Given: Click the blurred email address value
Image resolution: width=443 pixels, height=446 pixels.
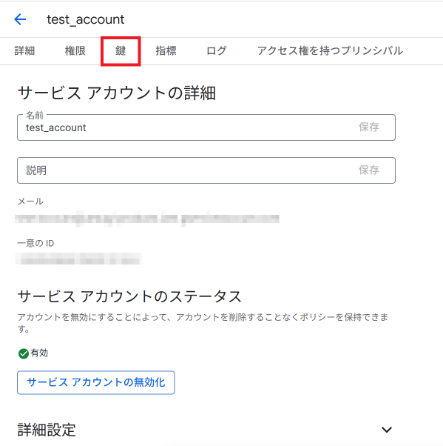Looking at the screenshot, I should (147, 219).
